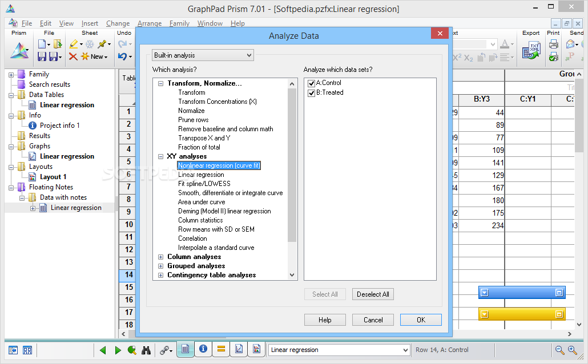
Task: Click the blue info circle icon in status bar
Action: (203, 349)
